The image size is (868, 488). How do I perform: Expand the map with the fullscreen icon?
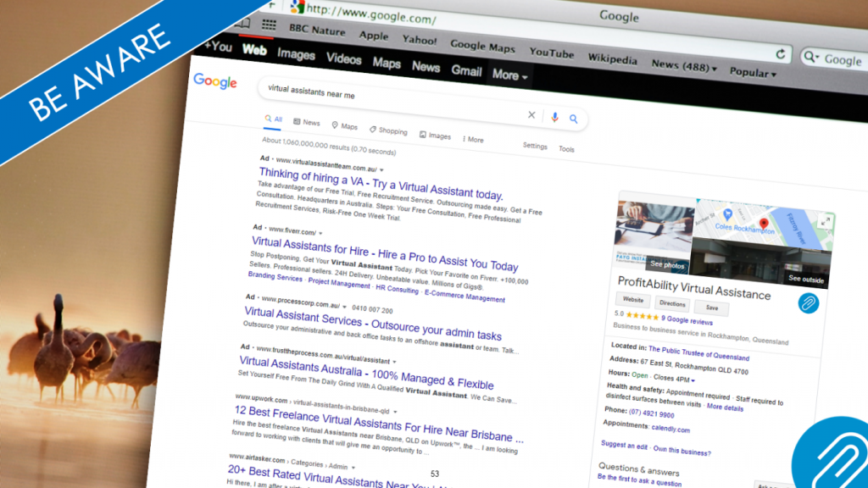(826, 222)
